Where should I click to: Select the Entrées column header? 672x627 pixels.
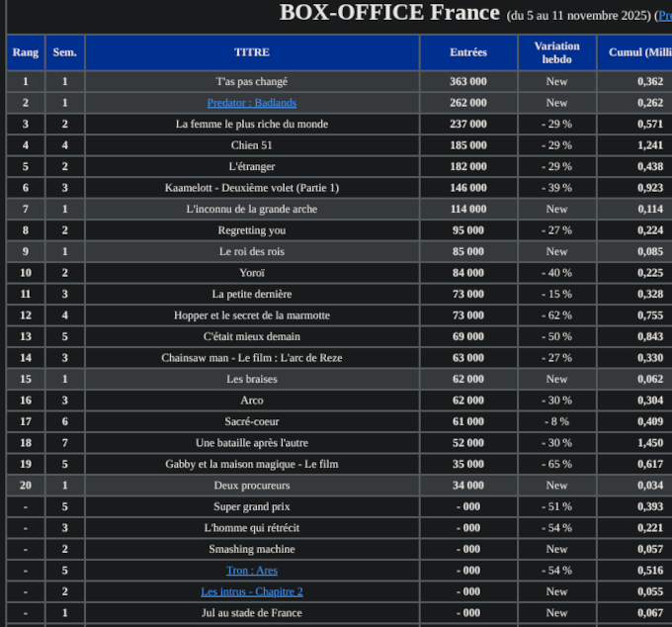[467, 52]
